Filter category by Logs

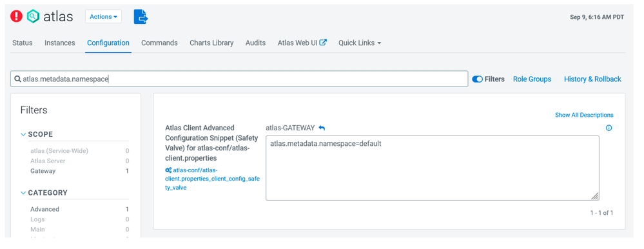click(x=38, y=219)
